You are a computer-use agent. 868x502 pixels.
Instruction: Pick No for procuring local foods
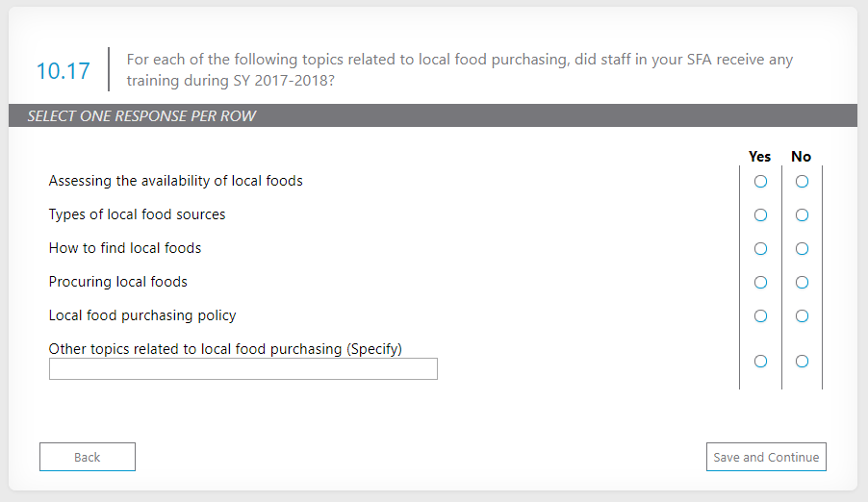point(802,283)
